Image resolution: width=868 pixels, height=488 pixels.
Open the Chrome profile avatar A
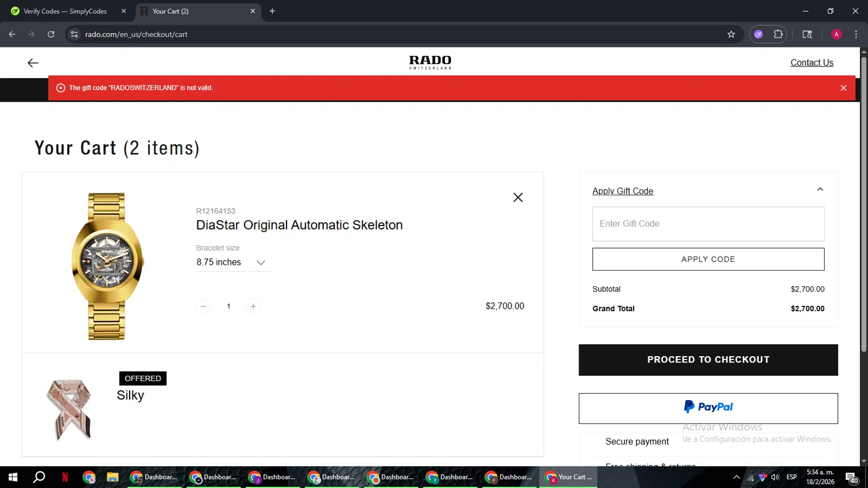click(x=836, y=34)
